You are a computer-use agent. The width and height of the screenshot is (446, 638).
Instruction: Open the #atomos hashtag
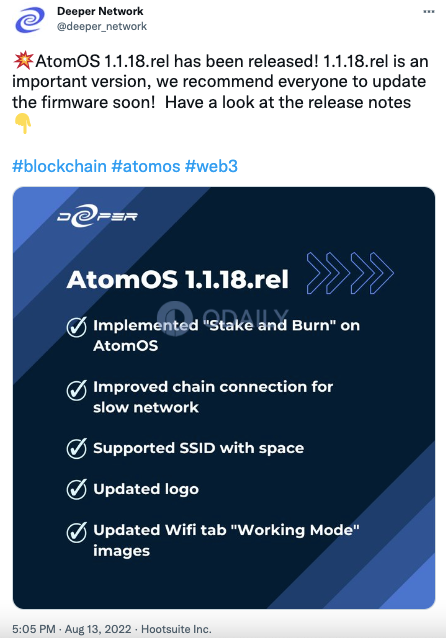pyautogui.click(x=146, y=166)
